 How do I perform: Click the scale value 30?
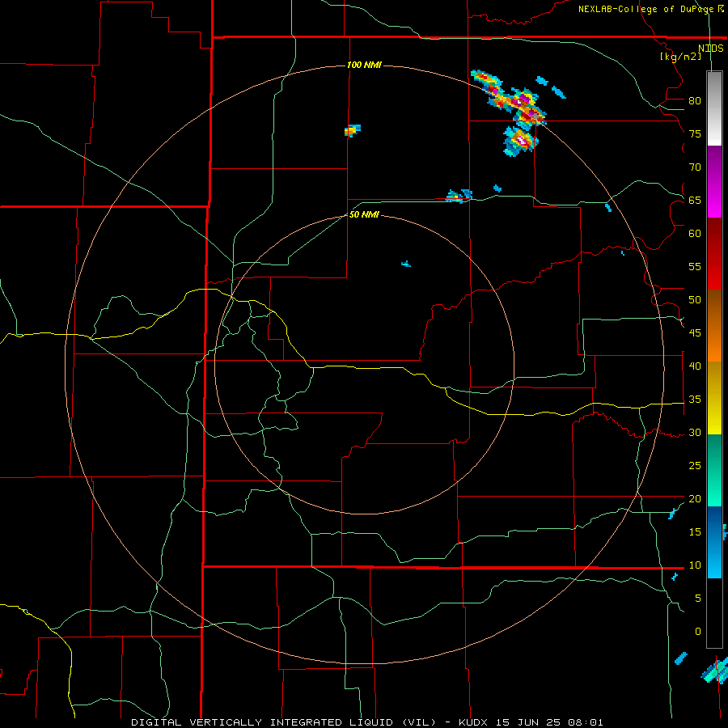(x=695, y=432)
